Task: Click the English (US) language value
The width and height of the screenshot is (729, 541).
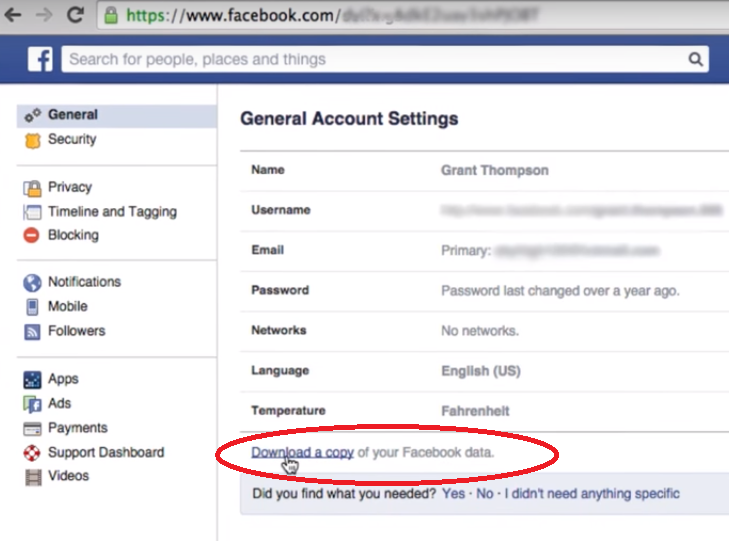Action: point(481,371)
